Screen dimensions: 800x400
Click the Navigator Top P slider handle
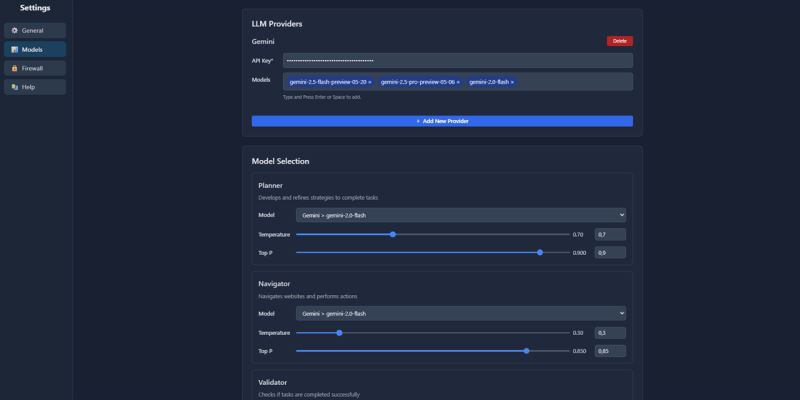[526, 351]
